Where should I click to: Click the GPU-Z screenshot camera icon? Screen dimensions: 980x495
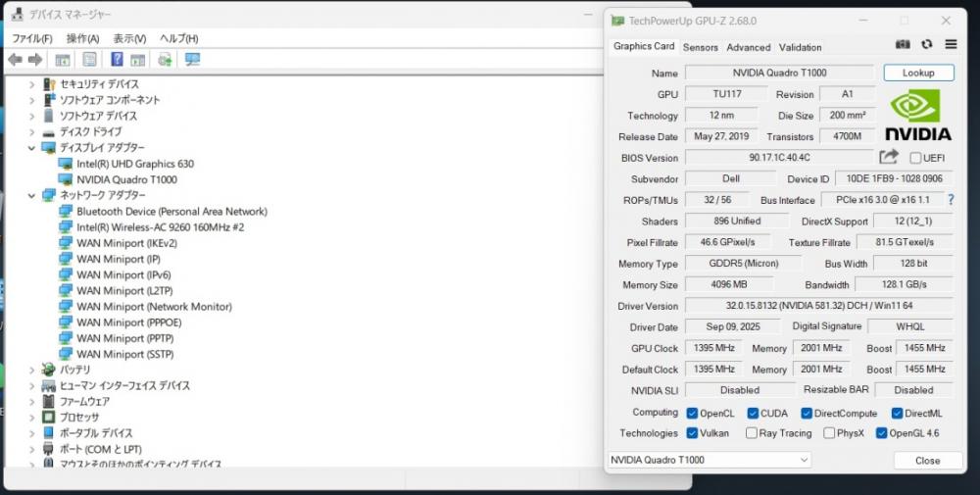click(903, 44)
